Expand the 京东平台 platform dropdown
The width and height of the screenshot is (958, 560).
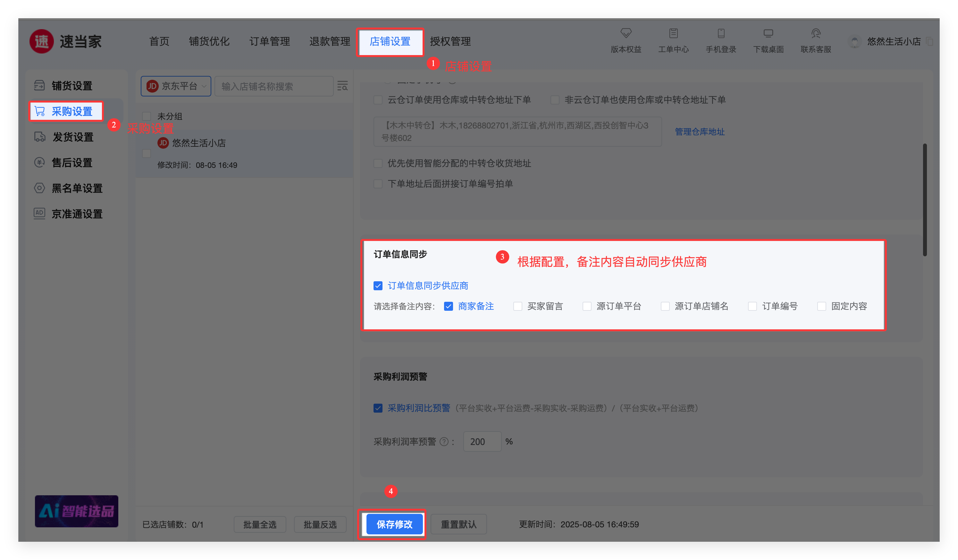pyautogui.click(x=176, y=86)
